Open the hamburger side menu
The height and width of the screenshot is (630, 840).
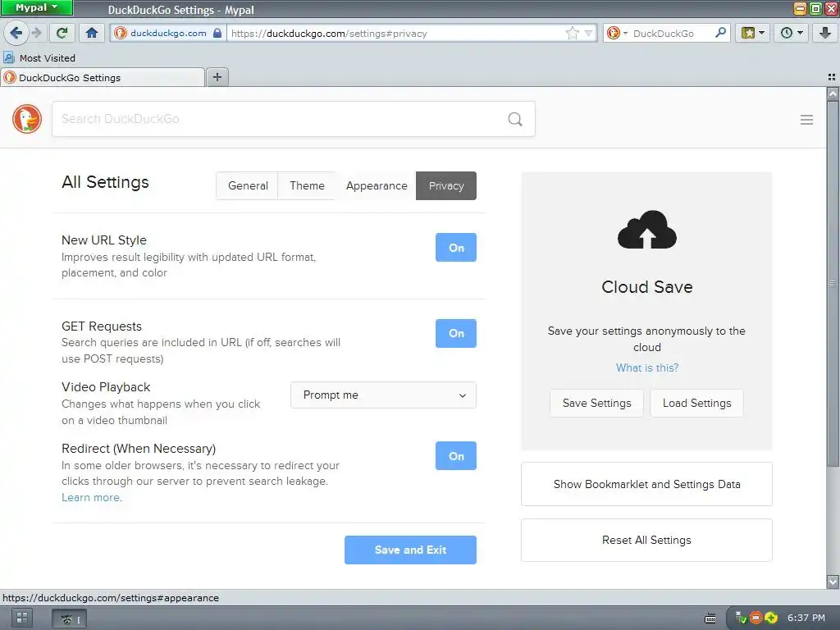pyautogui.click(x=807, y=120)
